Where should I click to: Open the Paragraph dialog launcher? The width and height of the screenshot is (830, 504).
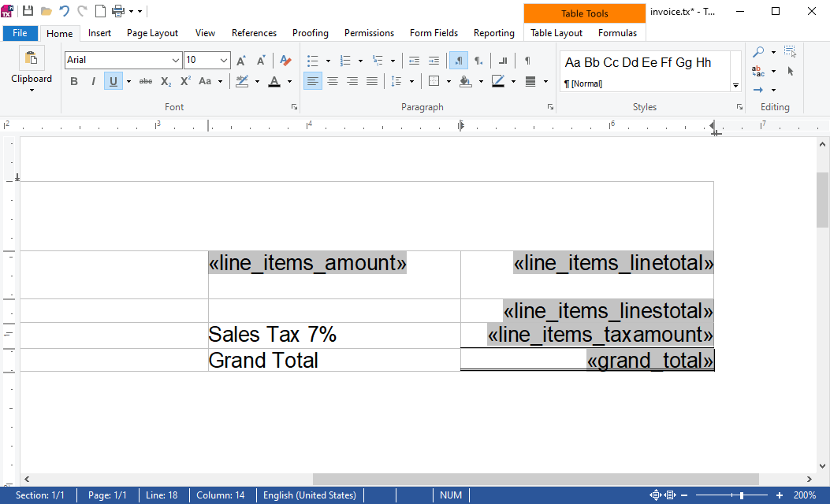[550, 107]
